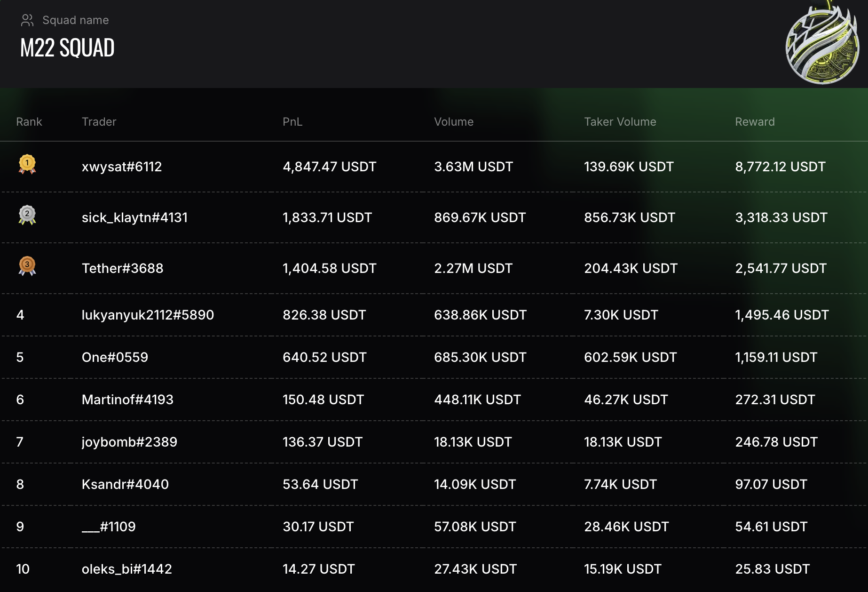Click the Reward column header
This screenshot has height=592, width=868.
(755, 122)
